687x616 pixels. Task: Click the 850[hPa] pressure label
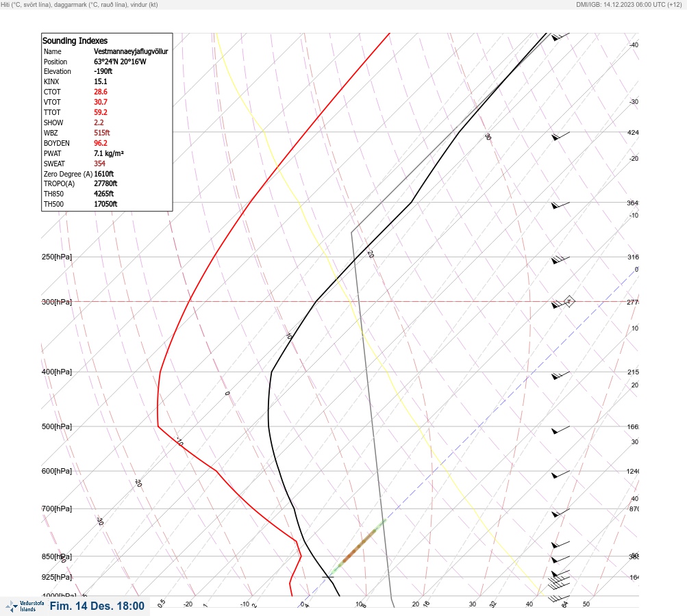57,556
